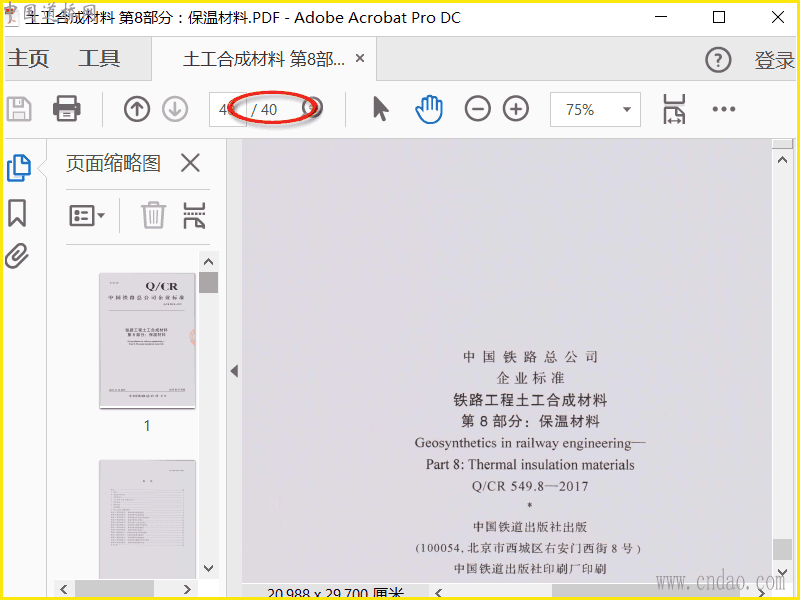Click the fit-width scrolling mode icon

(x=674, y=109)
